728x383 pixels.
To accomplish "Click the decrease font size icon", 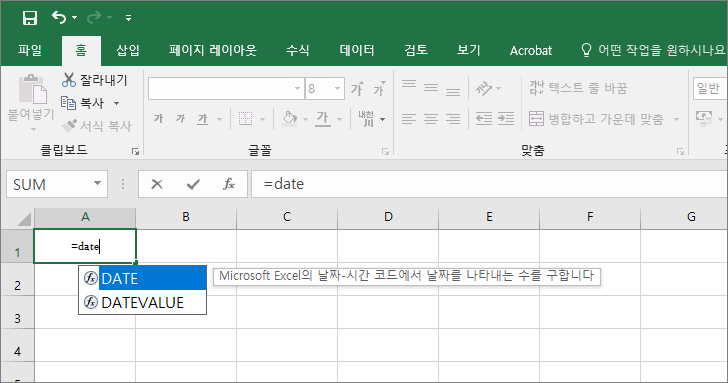I will point(379,88).
